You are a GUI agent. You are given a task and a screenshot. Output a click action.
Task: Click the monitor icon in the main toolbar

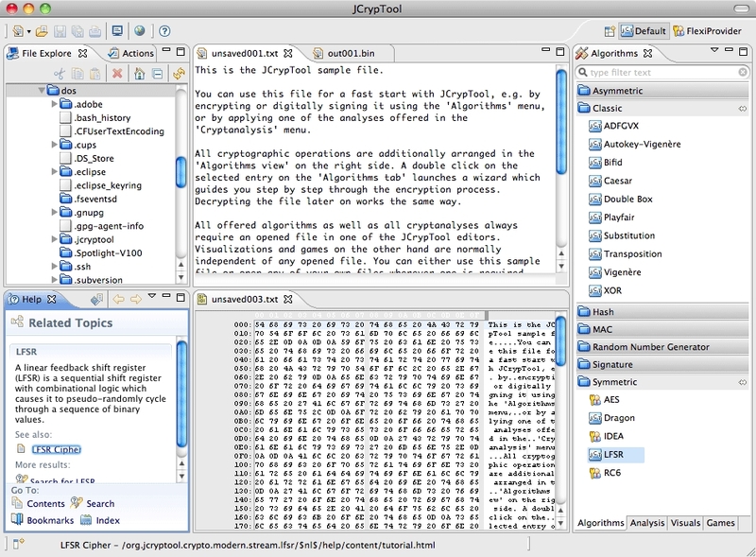point(117,31)
